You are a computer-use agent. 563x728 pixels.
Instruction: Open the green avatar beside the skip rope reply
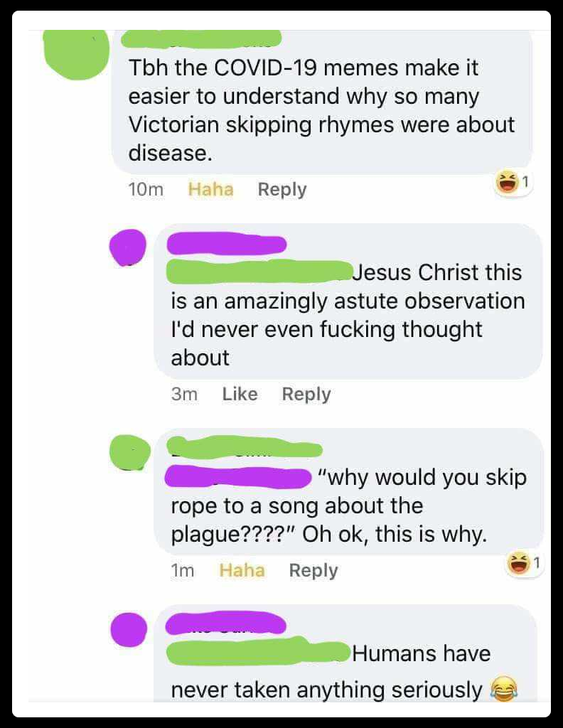pos(130,452)
